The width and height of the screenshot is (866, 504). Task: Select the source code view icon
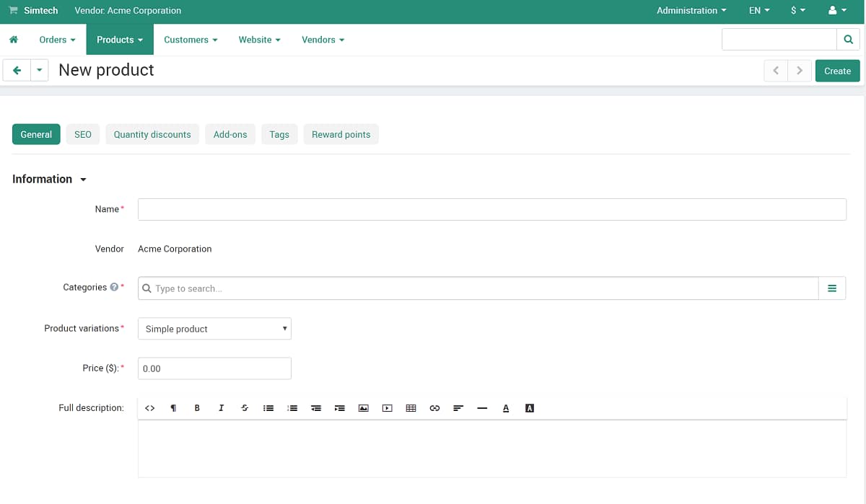149,407
